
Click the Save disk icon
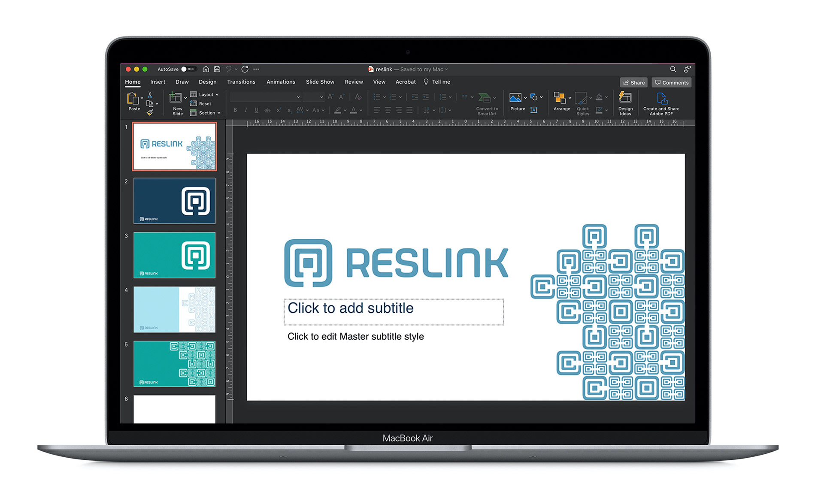tap(217, 69)
